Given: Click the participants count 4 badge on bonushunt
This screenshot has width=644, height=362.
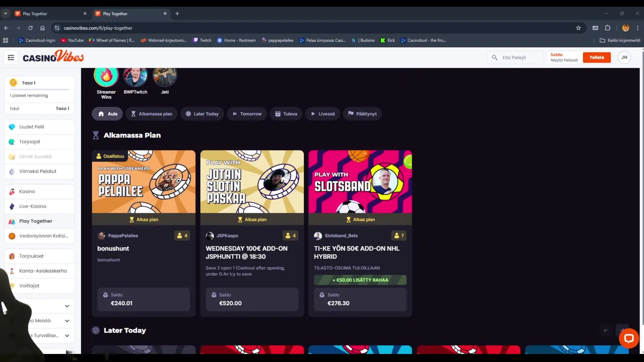Looking at the screenshot, I should click(x=182, y=235).
